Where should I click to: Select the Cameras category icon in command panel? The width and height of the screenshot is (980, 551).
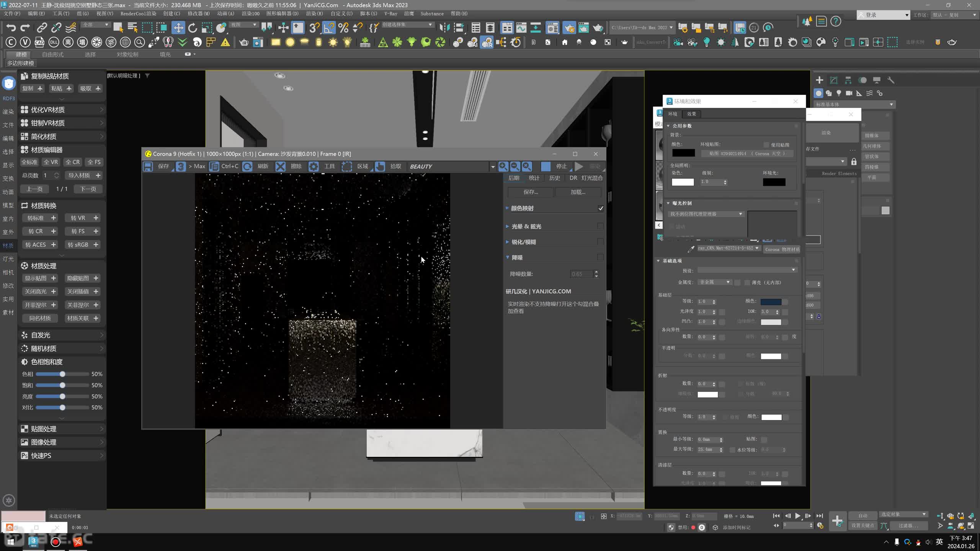pyautogui.click(x=849, y=93)
